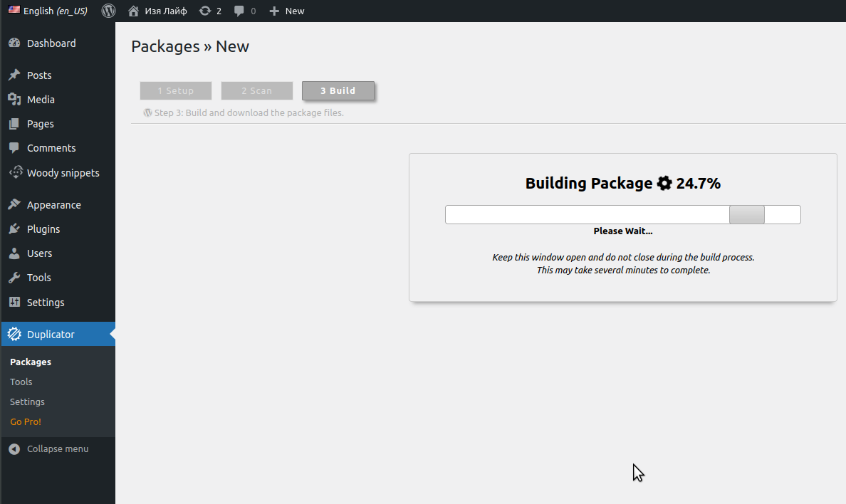This screenshot has width=846, height=504.
Task: Click the WordPress logo icon in admin bar
Action: [x=108, y=11]
